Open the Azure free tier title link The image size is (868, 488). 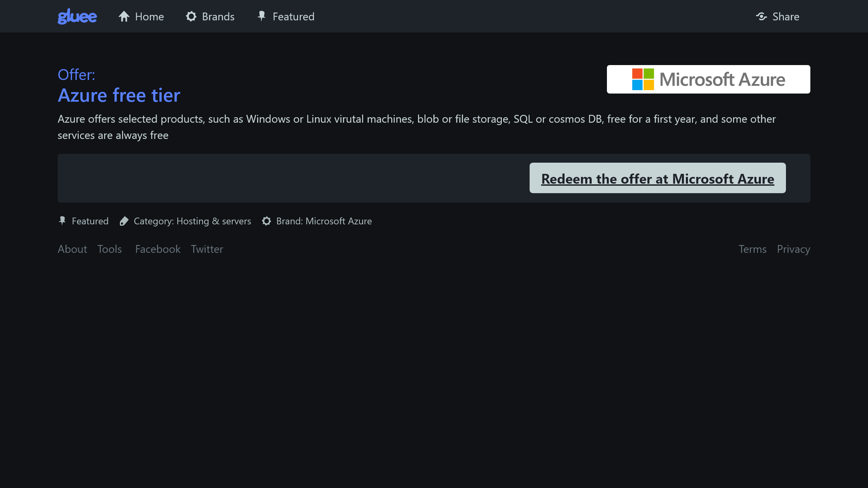pyautogui.click(x=119, y=95)
